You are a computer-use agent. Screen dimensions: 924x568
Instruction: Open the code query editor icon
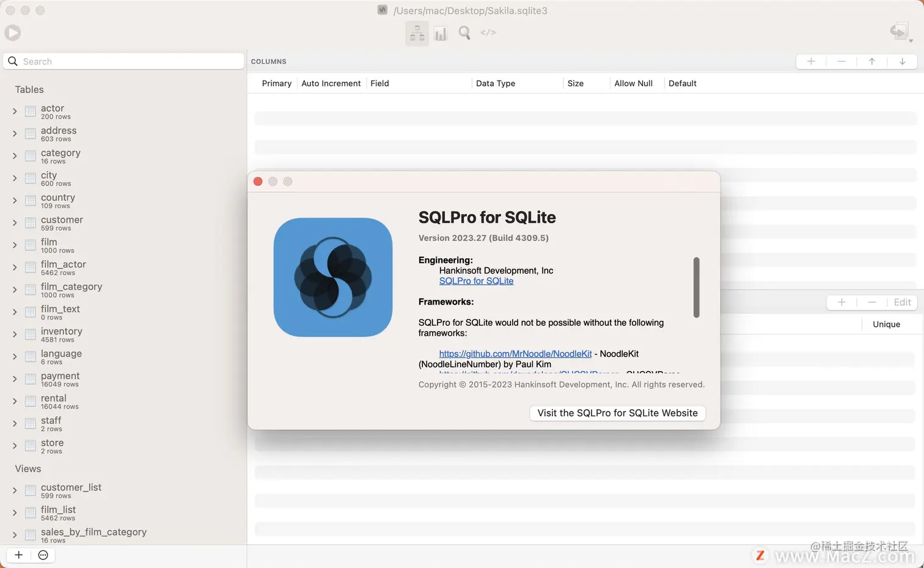pos(488,32)
